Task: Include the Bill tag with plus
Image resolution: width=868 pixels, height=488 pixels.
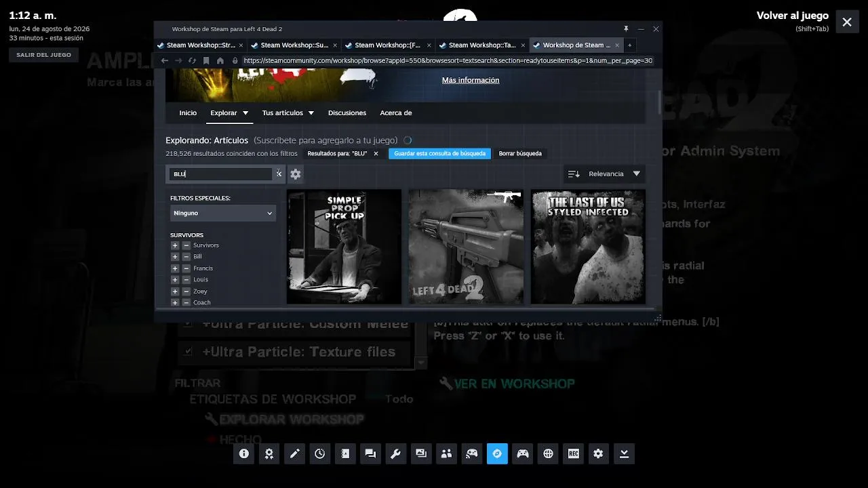Action: pyautogui.click(x=175, y=257)
